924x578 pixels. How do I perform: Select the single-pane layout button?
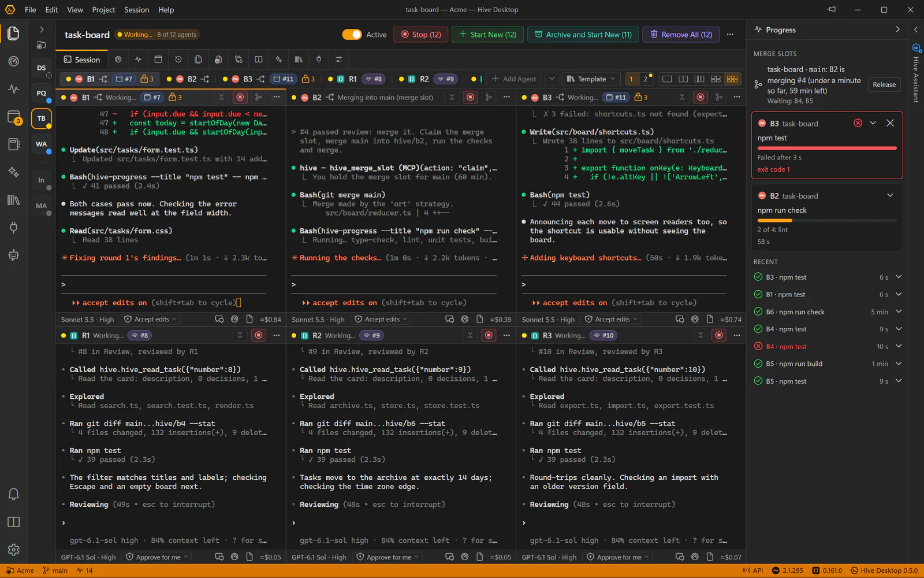click(667, 79)
